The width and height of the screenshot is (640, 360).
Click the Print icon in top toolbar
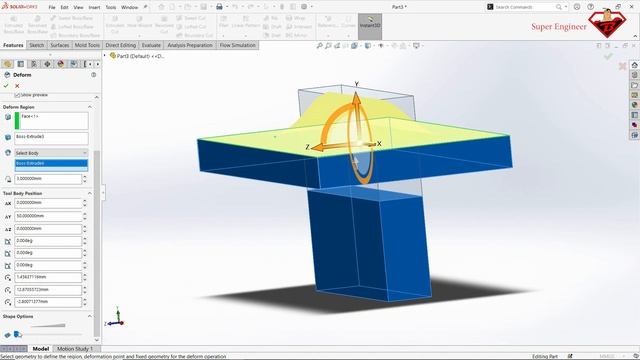(219, 7)
